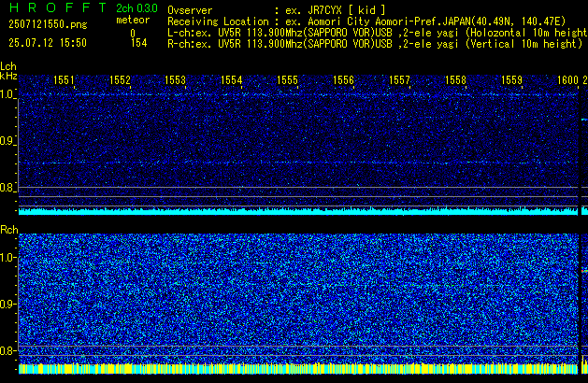Screen dimensions: 588x383
Task: Click the 1600 time marker
Action: [x=567, y=80]
